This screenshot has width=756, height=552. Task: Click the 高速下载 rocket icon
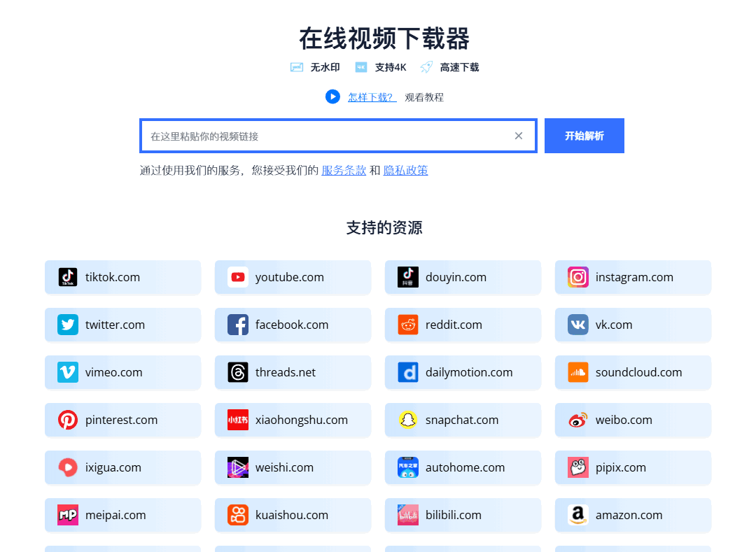click(426, 67)
